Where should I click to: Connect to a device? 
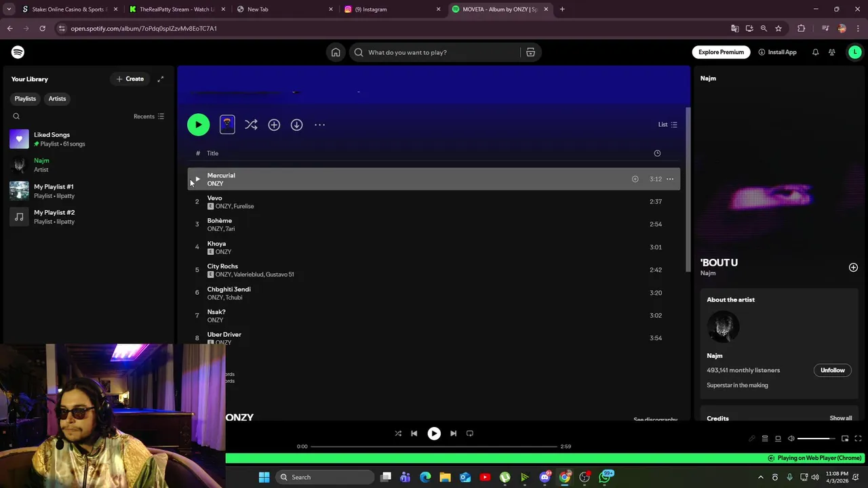[778, 439]
